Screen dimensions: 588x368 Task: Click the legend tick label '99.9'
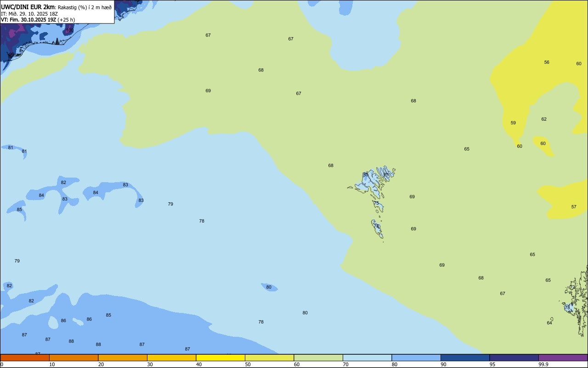543,364
